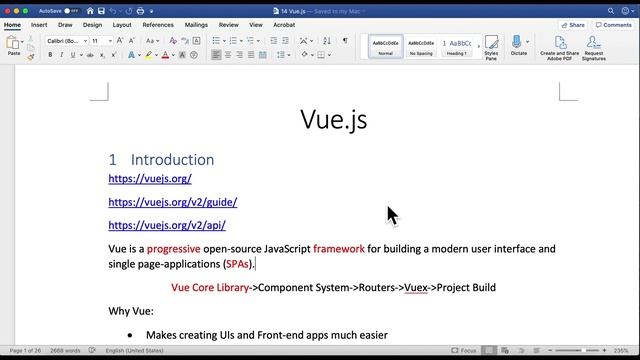Click the Home icon in title bar
The height and width of the screenshot is (360, 640).
[90, 11]
